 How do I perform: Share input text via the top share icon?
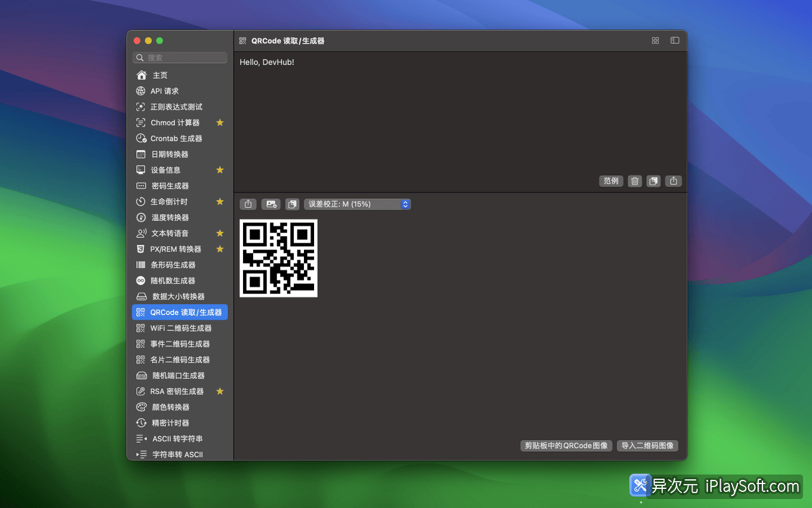click(673, 180)
